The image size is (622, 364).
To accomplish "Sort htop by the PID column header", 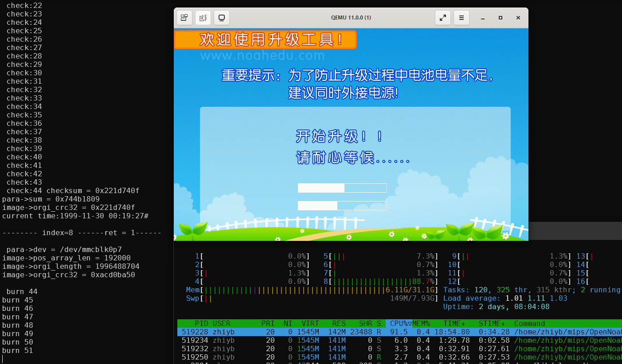I will pos(201,323).
